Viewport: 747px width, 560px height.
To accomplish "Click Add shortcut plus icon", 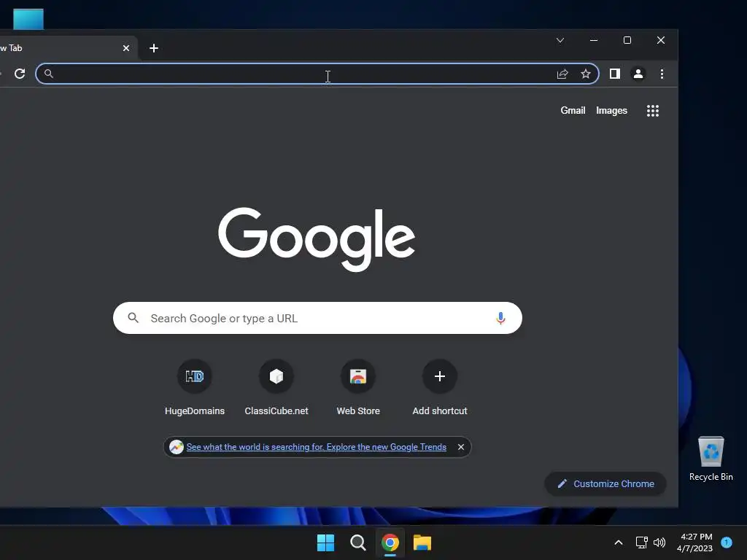I will (x=440, y=376).
